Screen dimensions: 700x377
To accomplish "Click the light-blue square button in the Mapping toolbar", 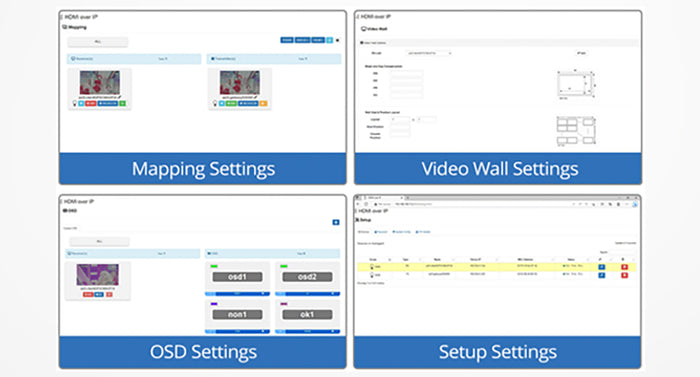I will point(329,40).
